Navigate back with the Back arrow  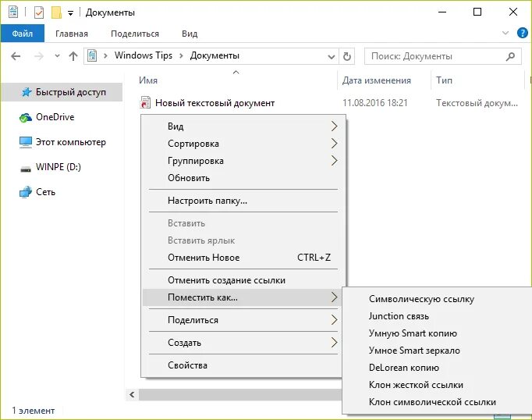[16, 56]
